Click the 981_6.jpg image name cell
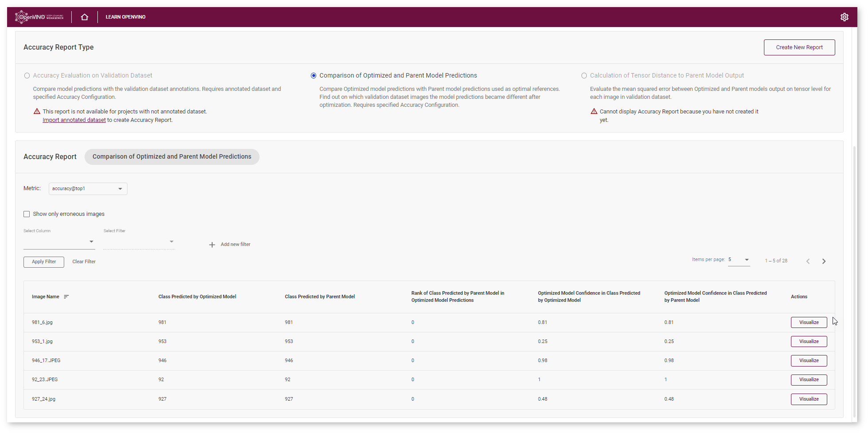868x433 pixels. [42, 323]
